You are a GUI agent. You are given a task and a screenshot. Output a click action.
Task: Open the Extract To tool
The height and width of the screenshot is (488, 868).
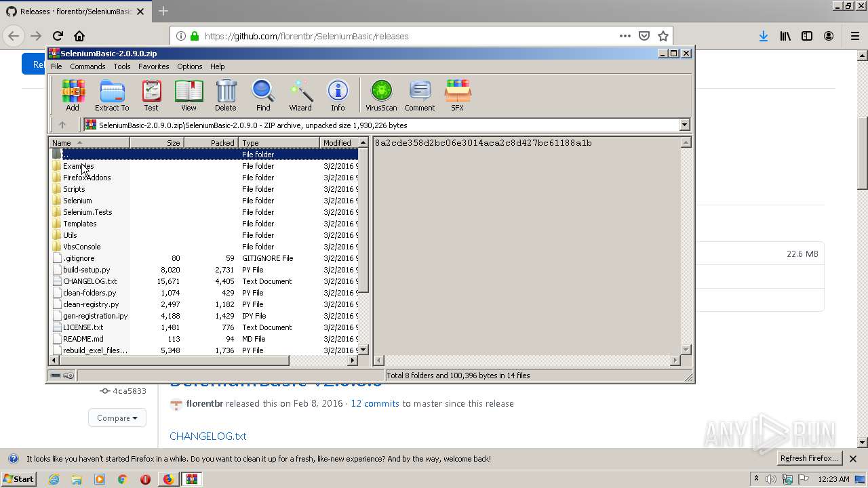point(112,95)
